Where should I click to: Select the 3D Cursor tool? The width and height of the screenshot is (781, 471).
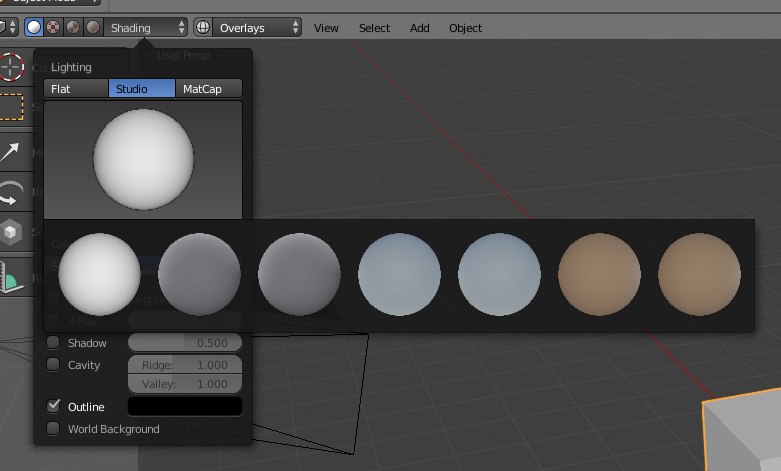click(x=11, y=67)
